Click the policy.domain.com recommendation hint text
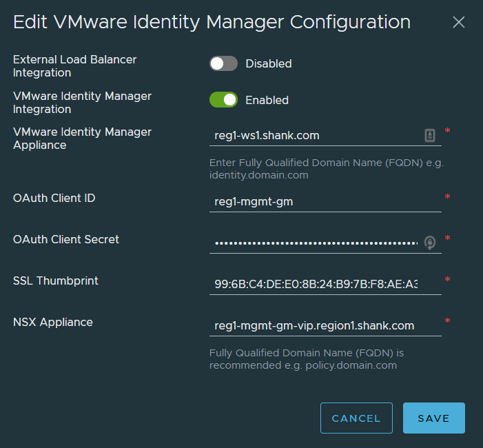Image resolution: width=483 pixels, height=448 pixels. click(x=307, y=359)
